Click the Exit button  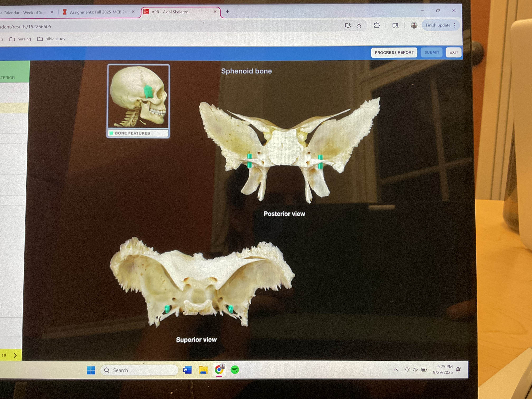point(453,52)
